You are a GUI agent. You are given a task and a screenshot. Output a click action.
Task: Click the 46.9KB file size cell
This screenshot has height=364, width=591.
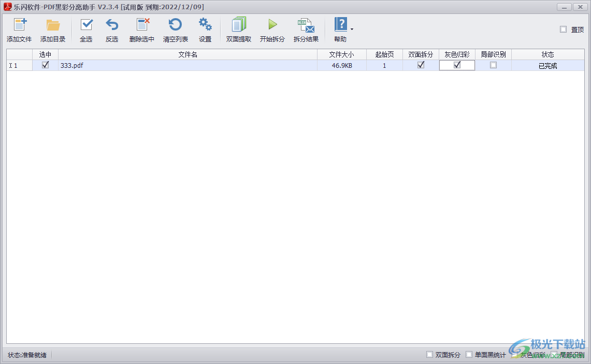click(x=342, y=66)
